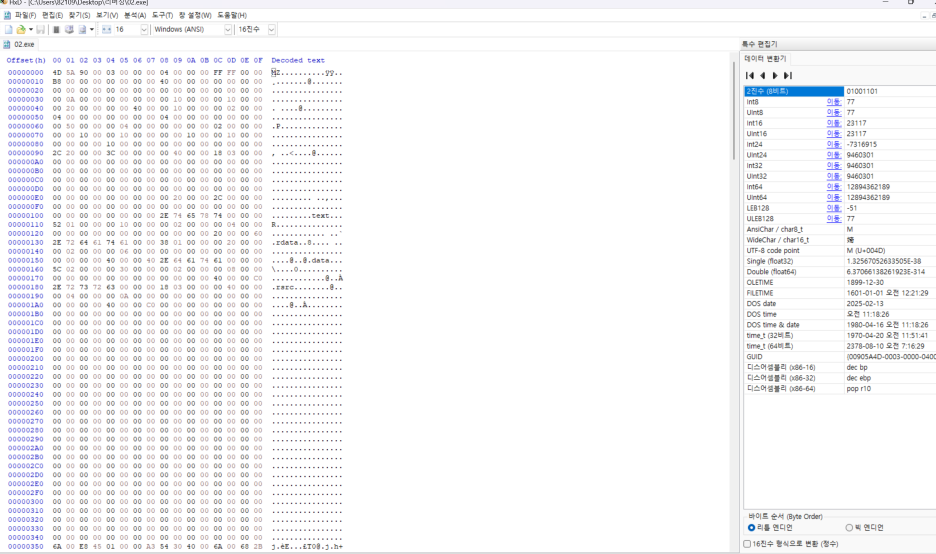936x554 pixels.
Task: Click the document icon left of 파일 menu
Action: tap(7, 15)
